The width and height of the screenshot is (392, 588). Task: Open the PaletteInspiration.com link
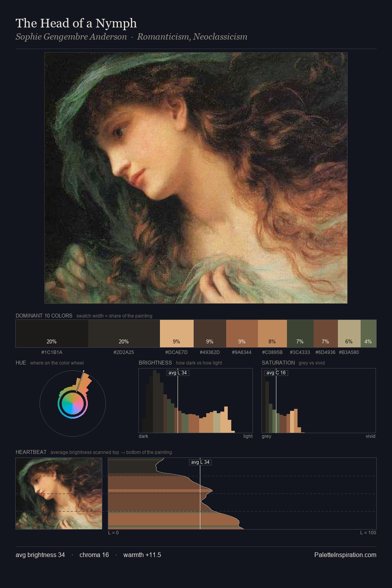click(x=345, y=555)
